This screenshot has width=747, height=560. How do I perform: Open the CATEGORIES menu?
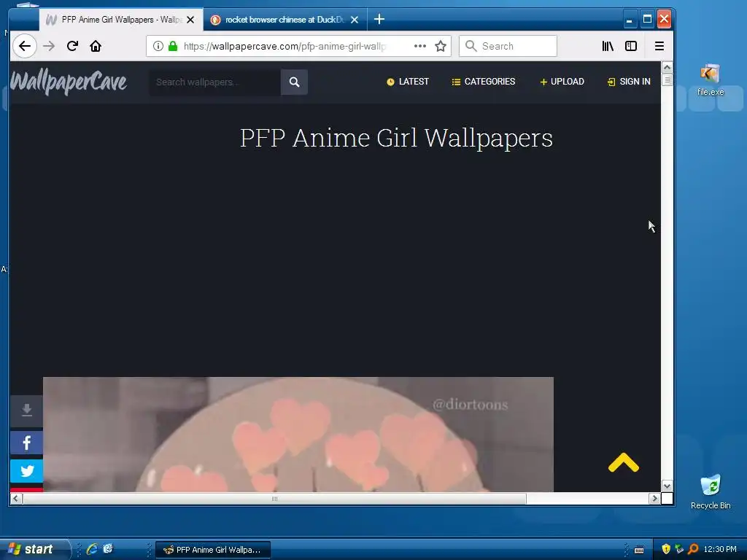pyautogui.click(x=484, y=82)
